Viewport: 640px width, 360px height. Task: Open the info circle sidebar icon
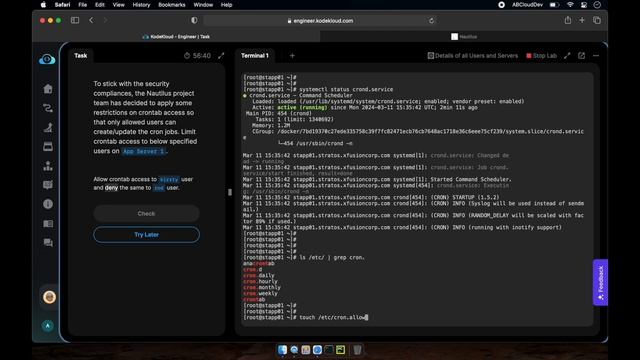point(48,204)
